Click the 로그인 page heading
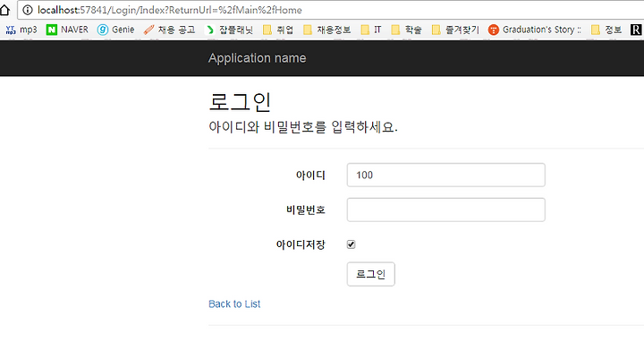The width and height of the screenshot is (644, 342). (x=241, y=102)
